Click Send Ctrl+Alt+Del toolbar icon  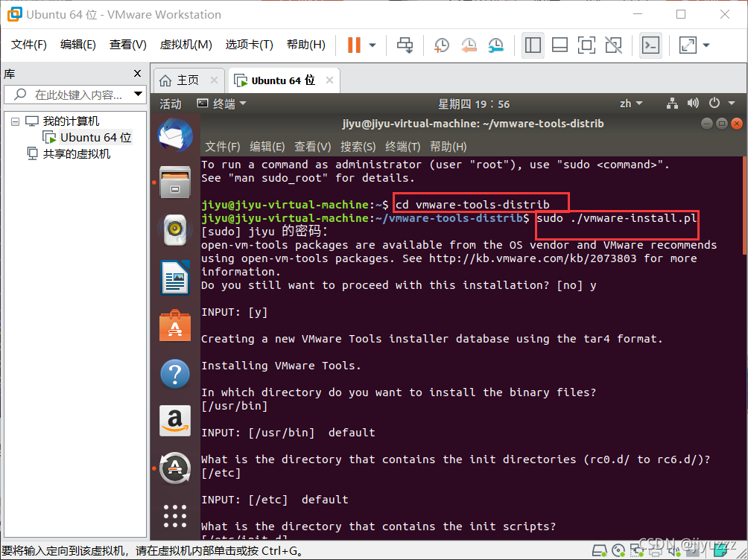point(405,45)
